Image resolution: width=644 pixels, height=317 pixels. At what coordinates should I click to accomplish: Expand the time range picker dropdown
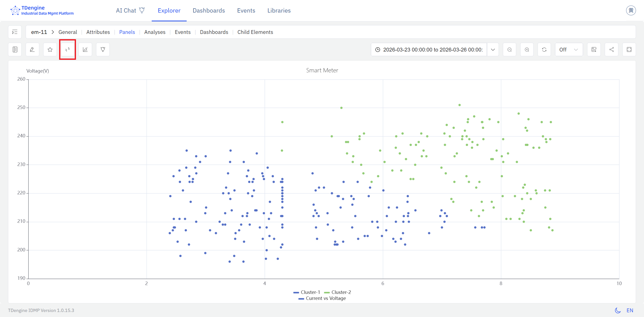tap(493, 49)
